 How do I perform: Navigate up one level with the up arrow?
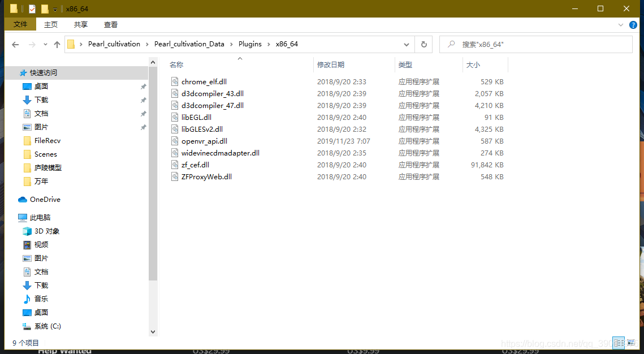click(57, 44)
